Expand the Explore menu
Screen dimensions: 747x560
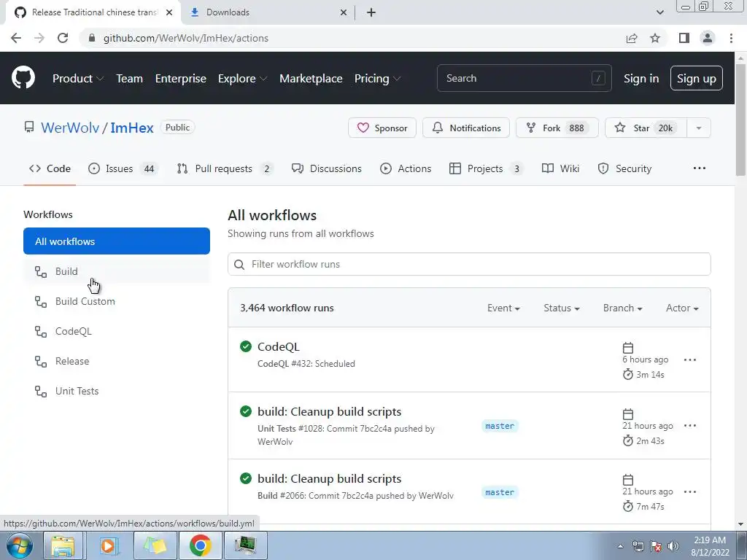[242, 79]
